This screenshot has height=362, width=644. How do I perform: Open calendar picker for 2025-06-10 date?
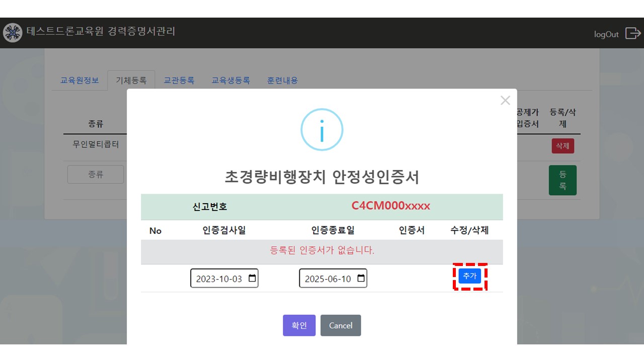click(x=361, y=279)
